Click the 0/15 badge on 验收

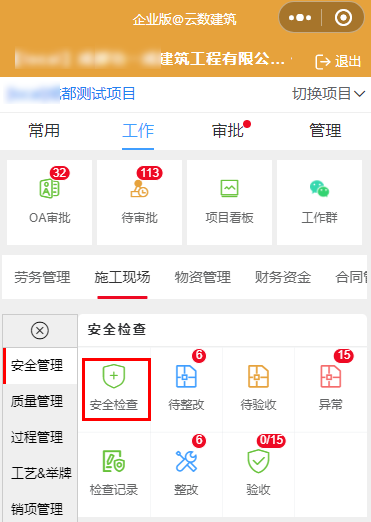(x=271, y=440)
